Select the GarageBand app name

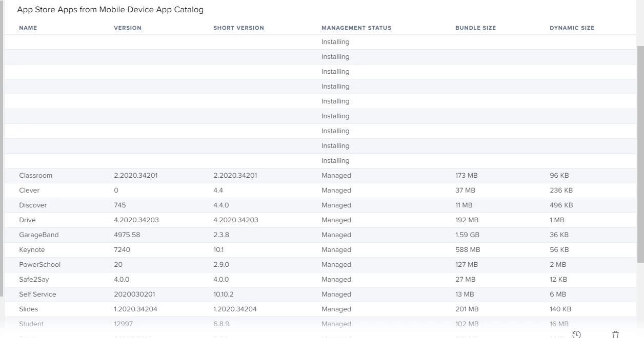(39, 235)
